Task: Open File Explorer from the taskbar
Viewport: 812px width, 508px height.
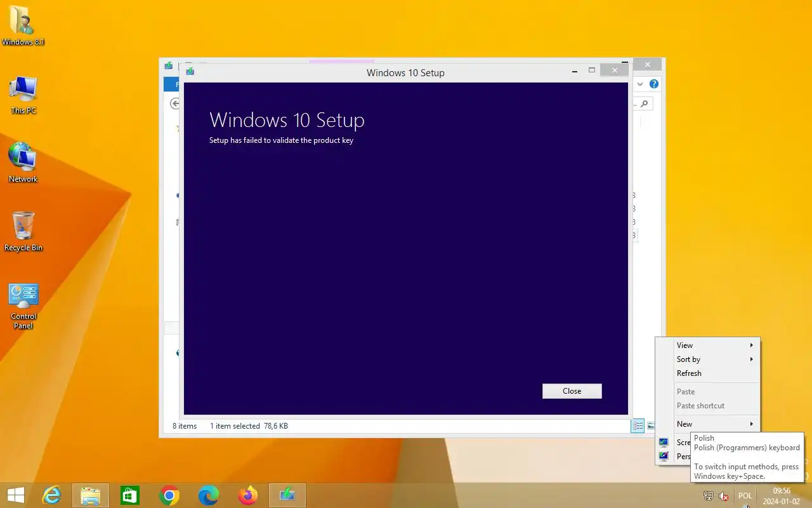Action: pos(91,495)
